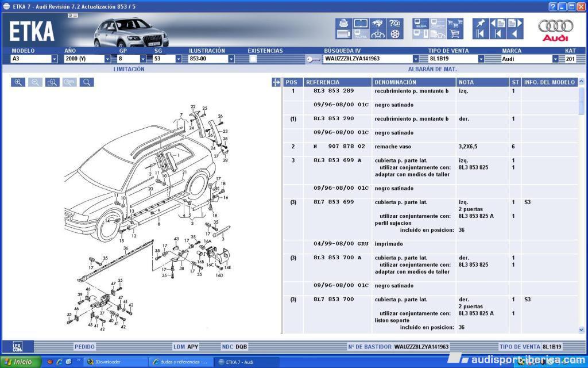Click the greyed zoom out magnifier
This screenshot has width=588, height=368.
[x=35, y=82]
